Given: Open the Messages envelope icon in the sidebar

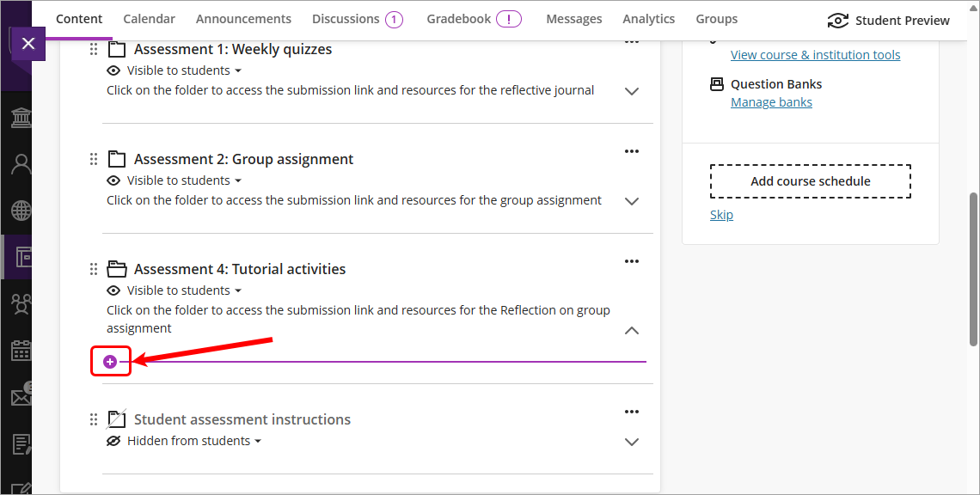Looking at the screenshot, I should click(x=19, y=396).
